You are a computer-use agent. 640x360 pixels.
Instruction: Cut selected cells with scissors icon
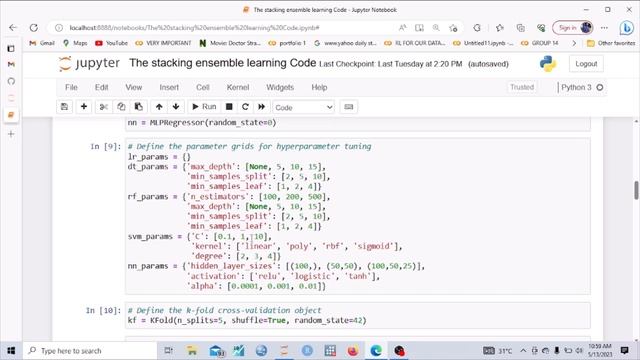[x=104, y=107]
